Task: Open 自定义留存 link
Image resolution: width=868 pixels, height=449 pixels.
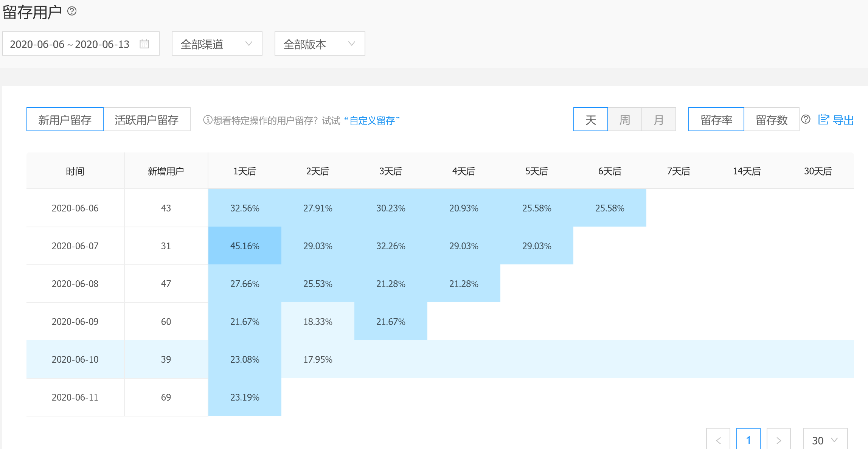Action: [x=372, y=120]
